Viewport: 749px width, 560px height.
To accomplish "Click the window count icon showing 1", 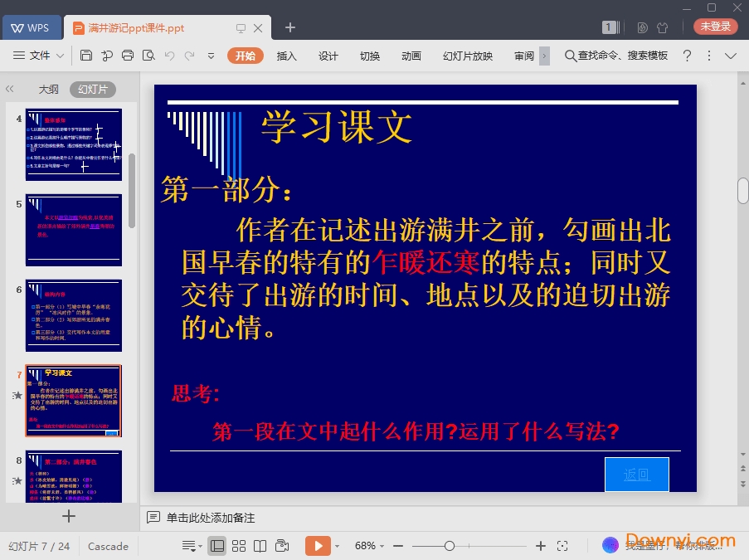I will [x=610, y=27].
